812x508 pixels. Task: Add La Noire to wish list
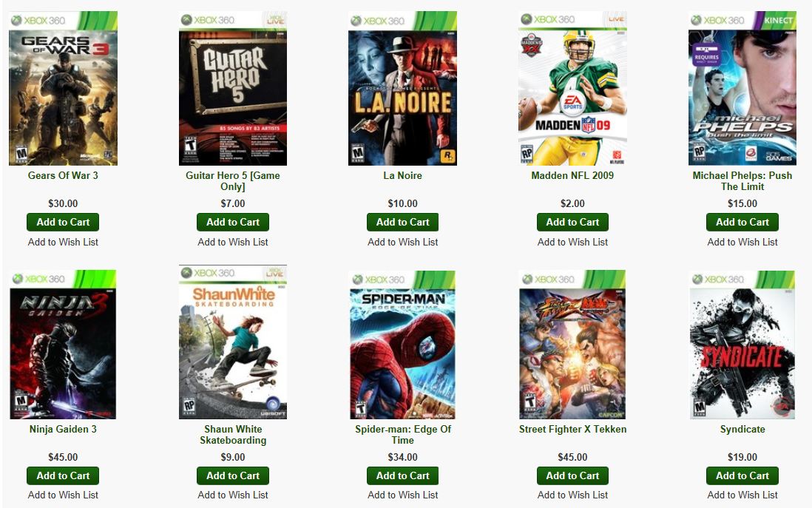coord(402,242)
